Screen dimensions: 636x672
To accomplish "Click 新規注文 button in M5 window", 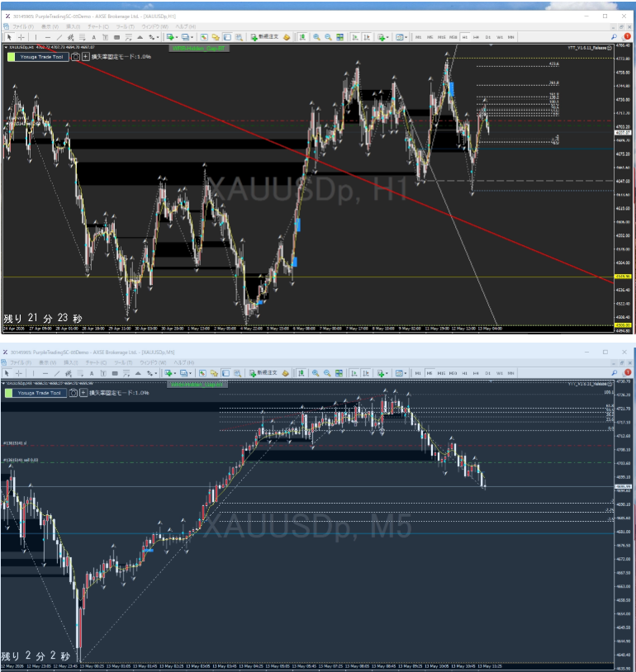I will (263, 373).
